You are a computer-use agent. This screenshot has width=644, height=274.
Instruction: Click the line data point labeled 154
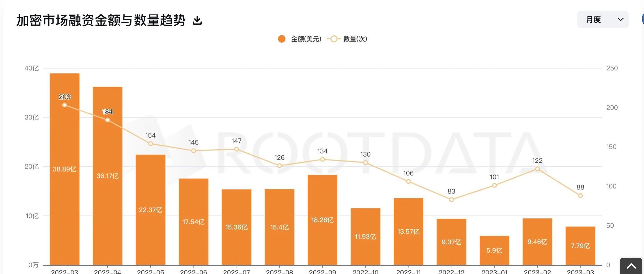[x=151, y=144]
